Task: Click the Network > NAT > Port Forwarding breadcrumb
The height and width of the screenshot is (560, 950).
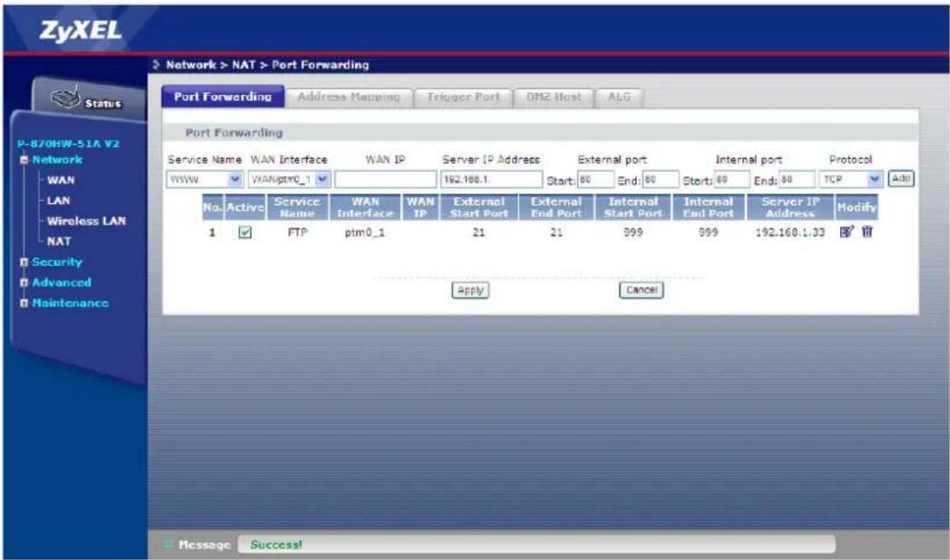Action: (x=267, y=65)
